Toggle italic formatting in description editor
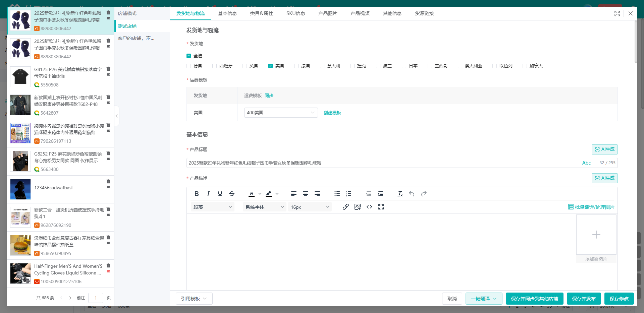The height and width of the screenshot is (313, 644). coord(208,194)
